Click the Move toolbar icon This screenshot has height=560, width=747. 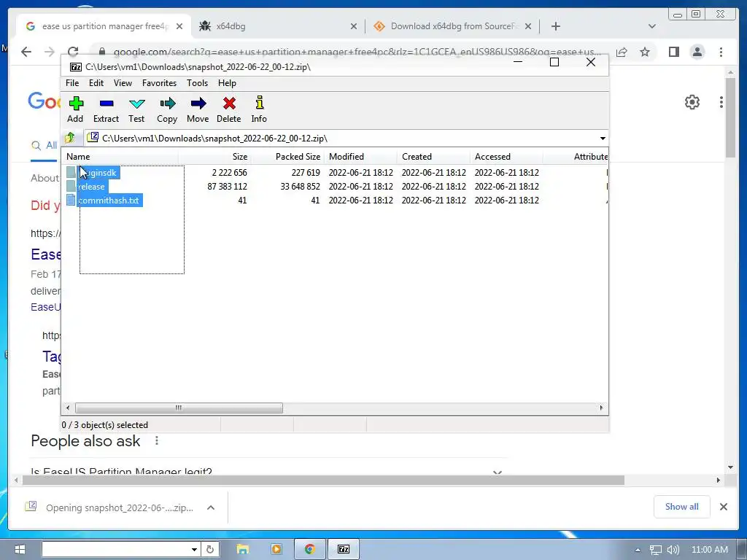(x=198, y=110)
